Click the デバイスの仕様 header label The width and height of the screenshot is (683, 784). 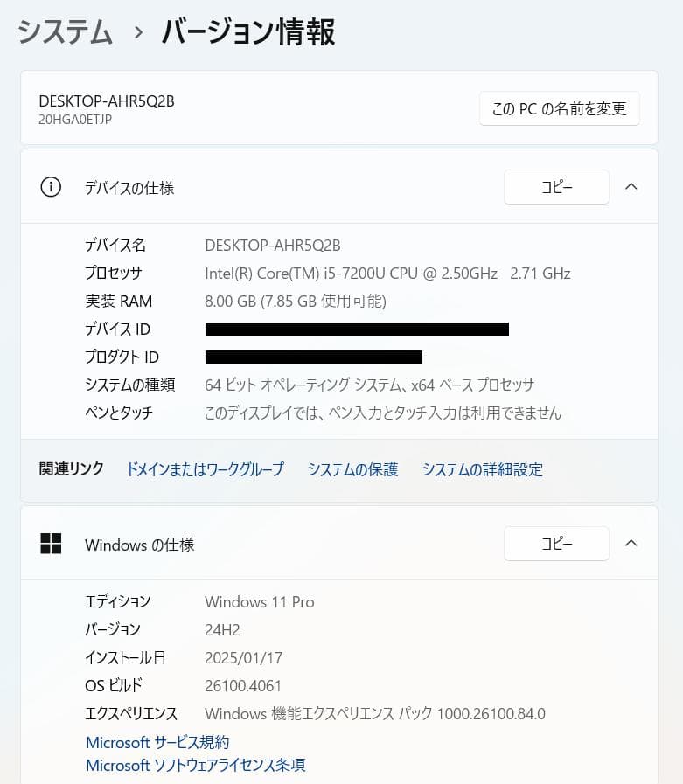click(129, 188)
